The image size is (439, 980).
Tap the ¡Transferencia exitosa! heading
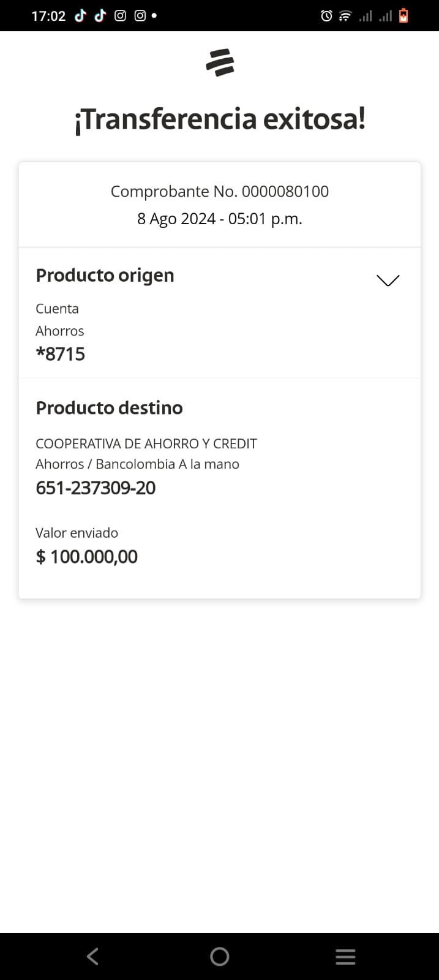[219, 119]
